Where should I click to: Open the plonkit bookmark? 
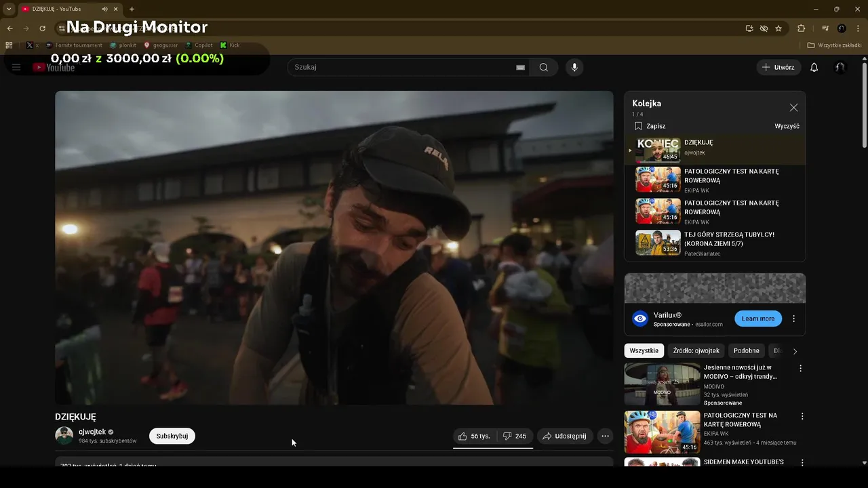[123, 45]
